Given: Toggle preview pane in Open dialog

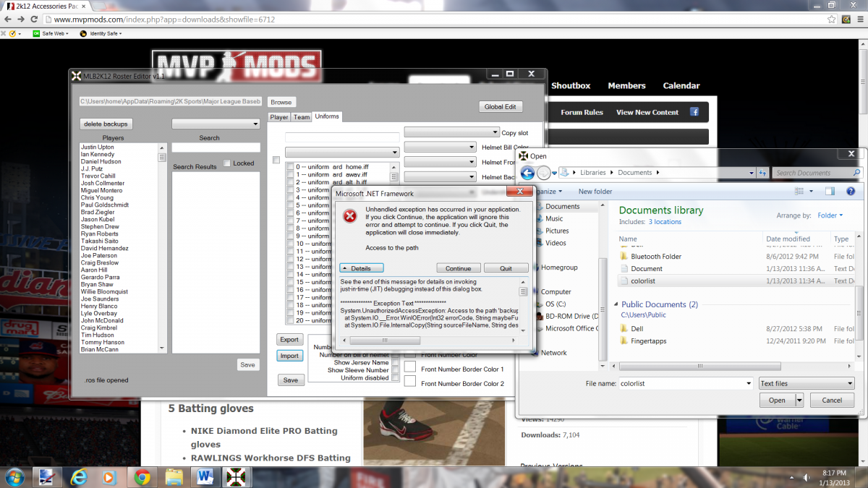Looking at the screenshot, I should 830,192.
